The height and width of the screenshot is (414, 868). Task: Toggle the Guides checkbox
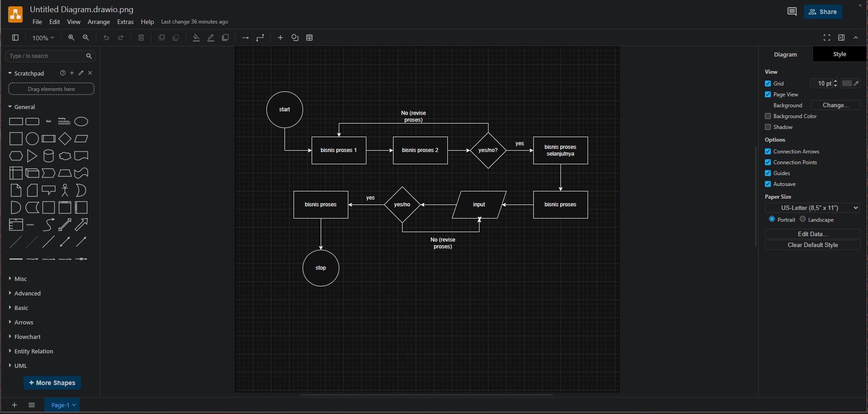(x=768, y=173)
